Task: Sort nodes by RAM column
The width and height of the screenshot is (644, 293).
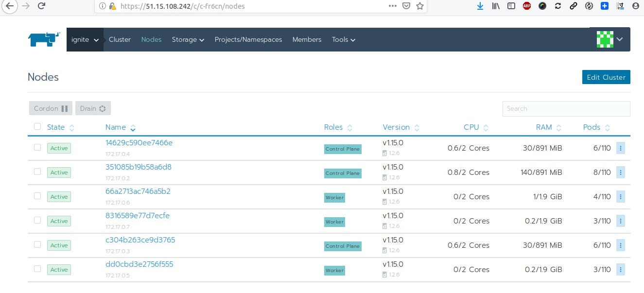Action: pyautogui.click(x=549, y=127)
